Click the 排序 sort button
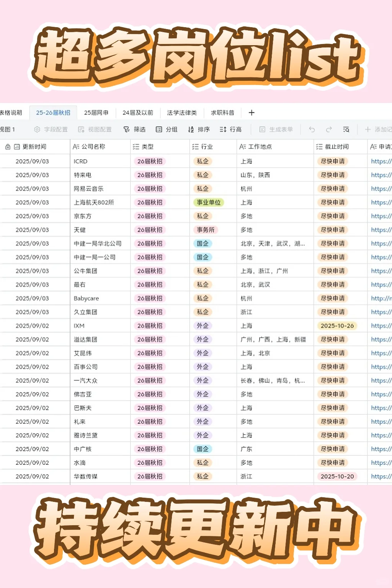Viewport: 392px width, 588px height. tap(199, 129)
